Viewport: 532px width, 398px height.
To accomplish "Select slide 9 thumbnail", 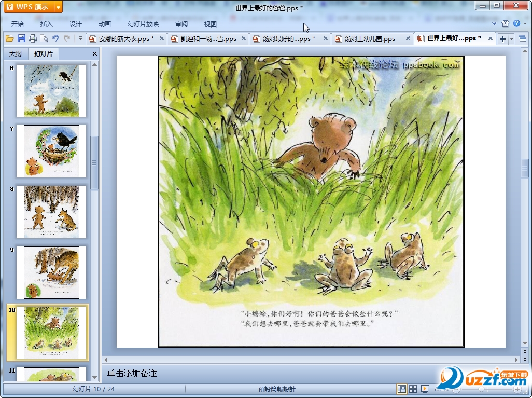I will [51, 272].
